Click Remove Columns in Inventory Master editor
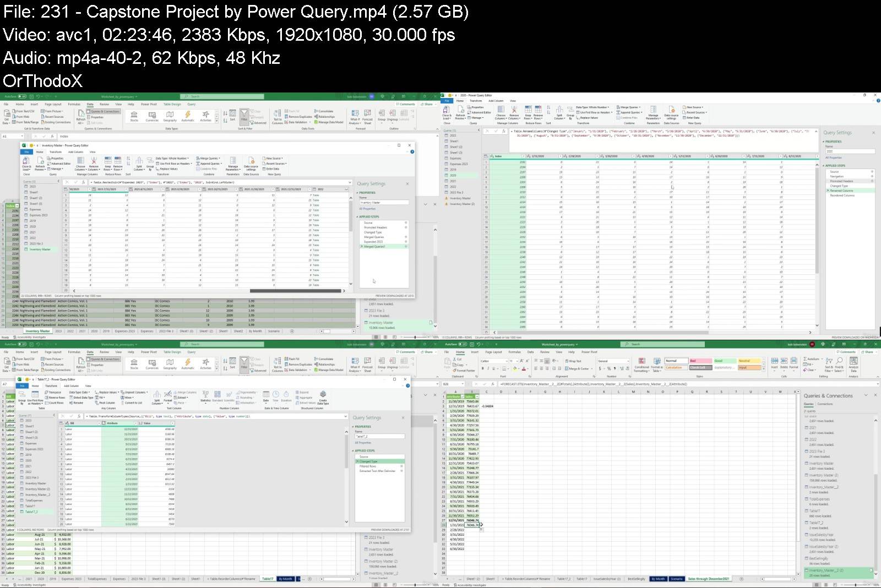The image size is (881, 588). (94, 164)
